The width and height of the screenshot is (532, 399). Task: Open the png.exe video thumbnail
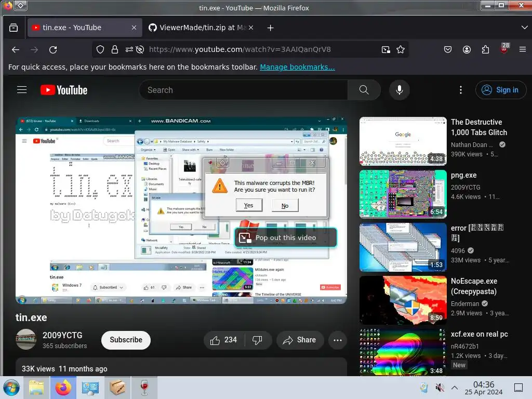(403, 194)
